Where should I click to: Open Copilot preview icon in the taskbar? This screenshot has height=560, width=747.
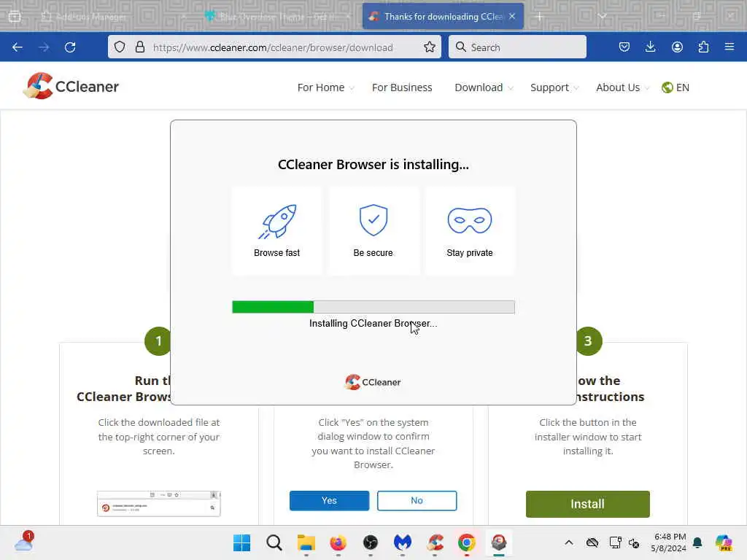(724, 542)
